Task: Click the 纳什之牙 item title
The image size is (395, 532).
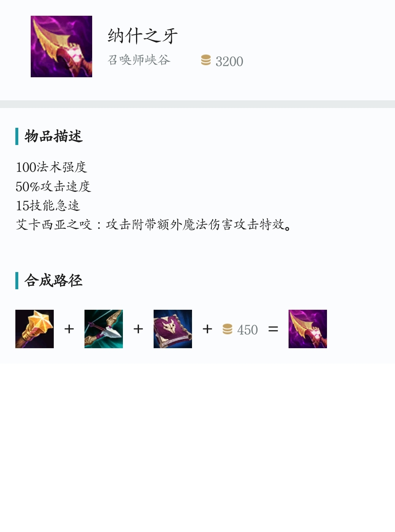Action: coord(143,36)
